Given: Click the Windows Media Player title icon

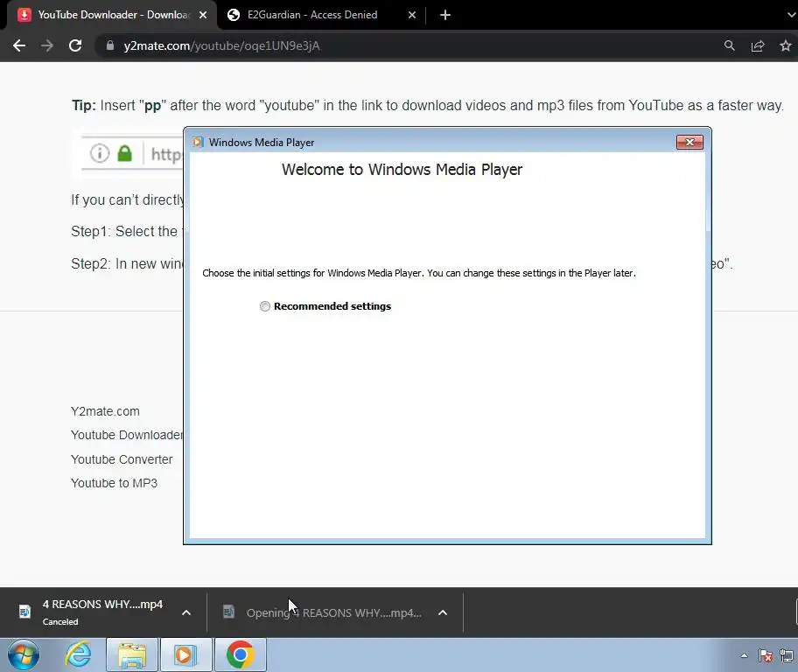Looking at the screenshot, I should tap(198, 142).
